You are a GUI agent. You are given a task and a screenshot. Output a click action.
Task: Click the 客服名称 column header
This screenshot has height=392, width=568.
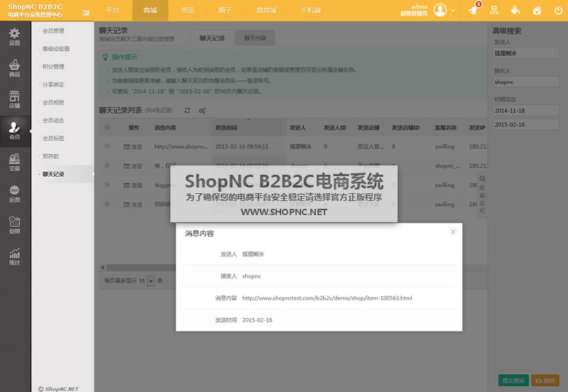click(446, 128)
